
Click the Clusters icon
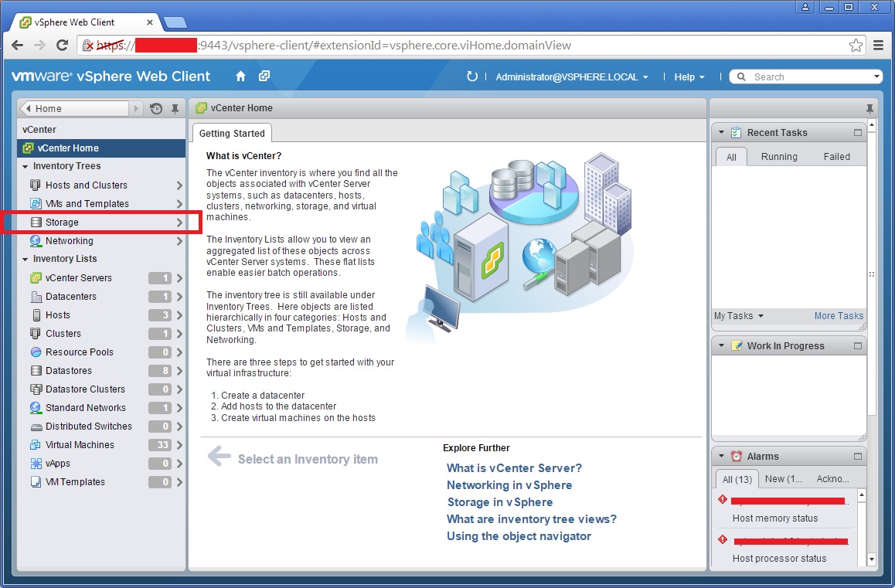click(x=36, y=333)
